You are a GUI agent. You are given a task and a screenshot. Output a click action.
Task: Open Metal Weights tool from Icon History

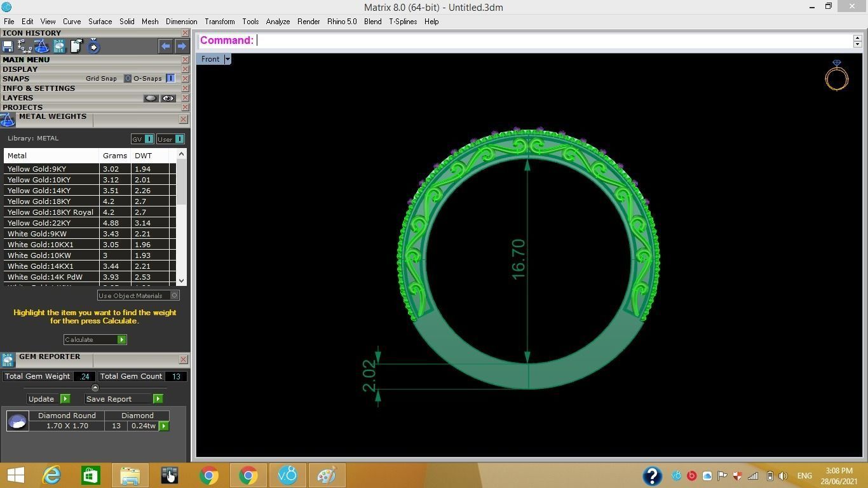pos(41,46)
